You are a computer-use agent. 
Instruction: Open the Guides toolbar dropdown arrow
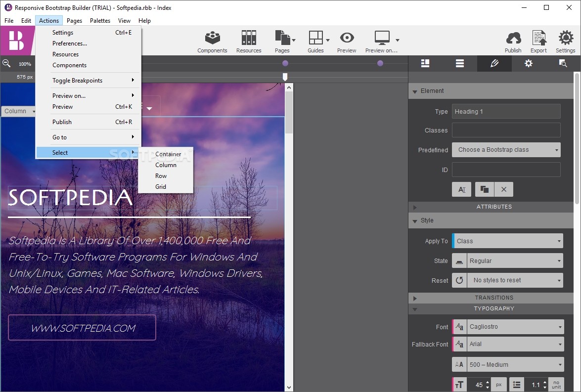pos(327,40)
